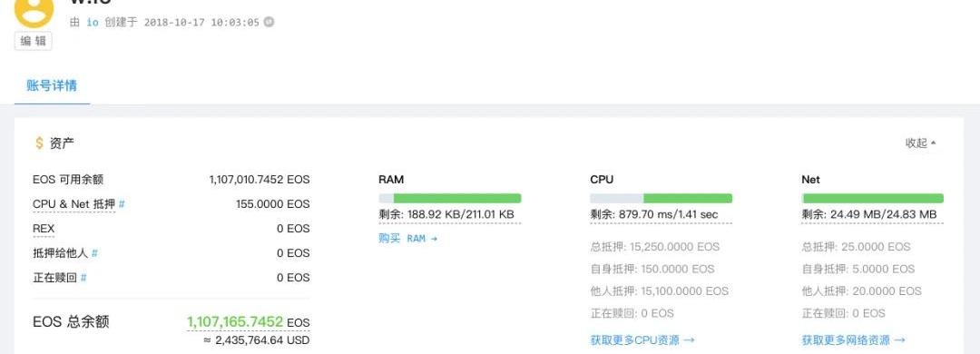Open the creator account link io
This screenshot has height=354, width=980.
coord(93,22)
